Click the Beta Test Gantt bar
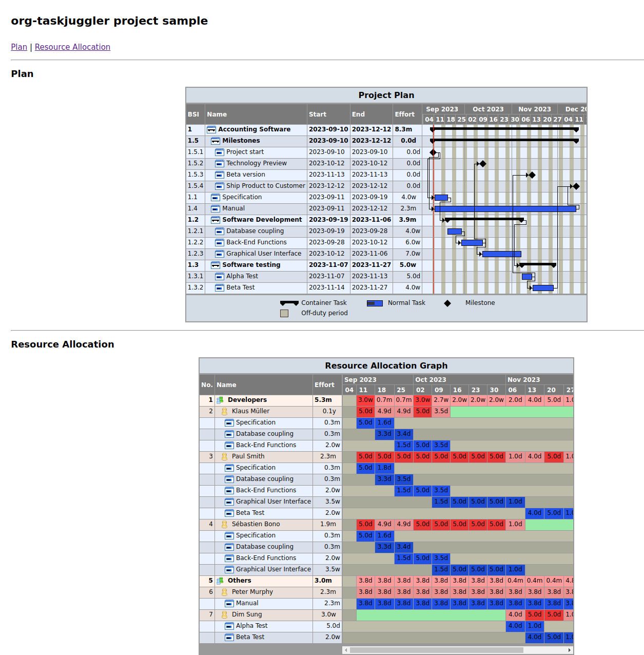644x655 pixels. point(543,288)
